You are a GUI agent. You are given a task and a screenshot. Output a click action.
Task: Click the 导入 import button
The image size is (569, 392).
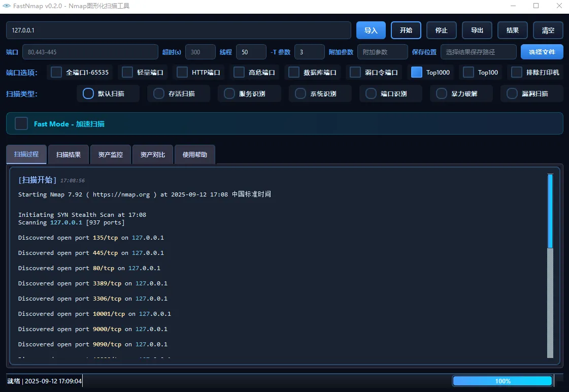coord(371,30)
